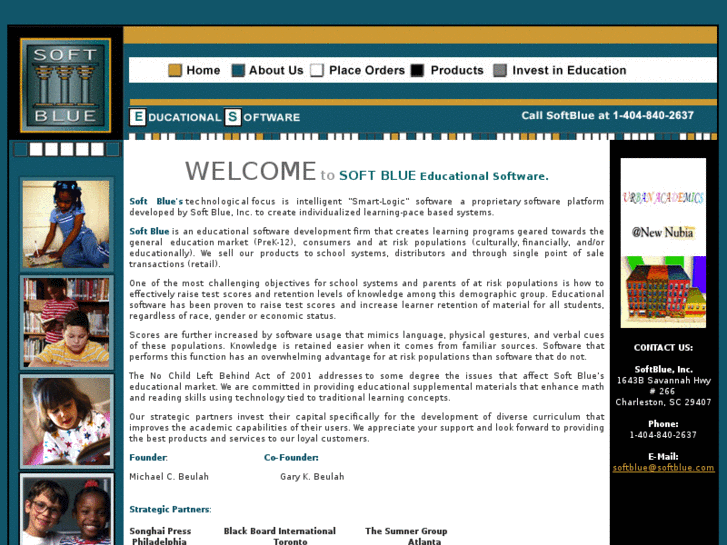Open Invest in Education page
This screenshot has height=545, width=727.
click(569, 71)
